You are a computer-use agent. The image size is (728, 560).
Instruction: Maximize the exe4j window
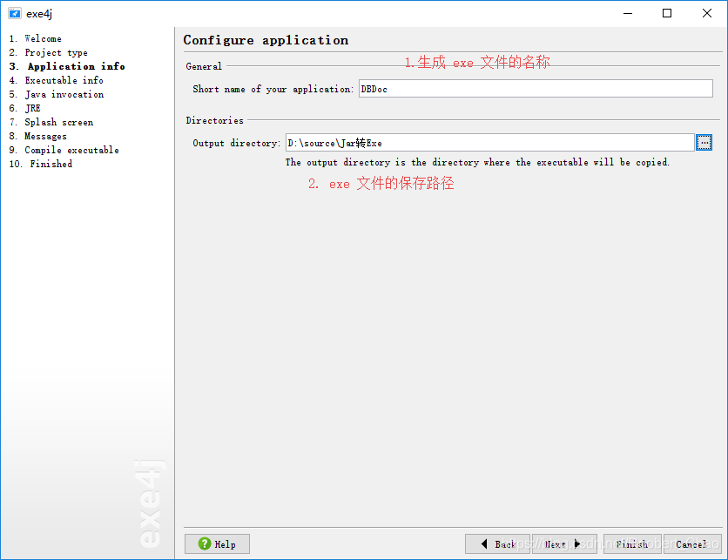pos(667,13)
